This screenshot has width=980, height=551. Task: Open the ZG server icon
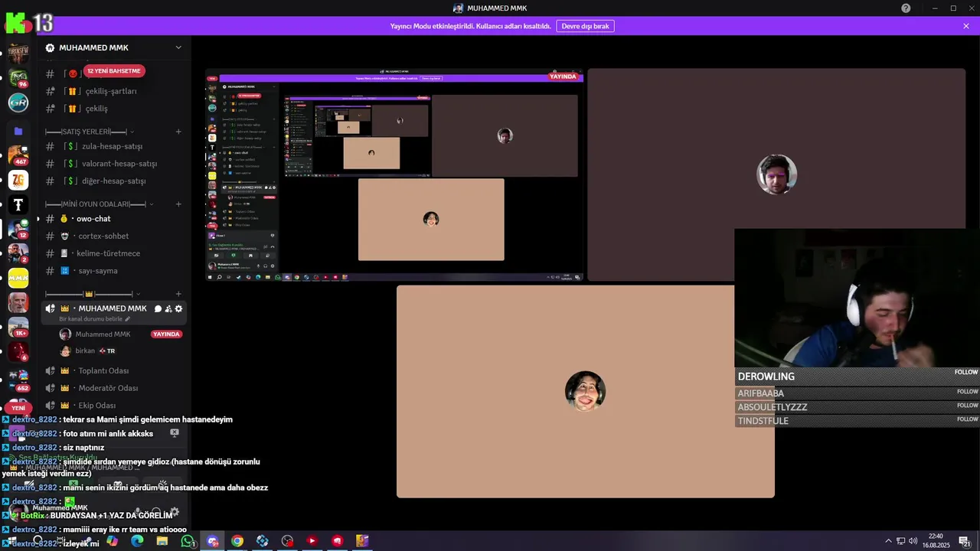coord(18,180)
